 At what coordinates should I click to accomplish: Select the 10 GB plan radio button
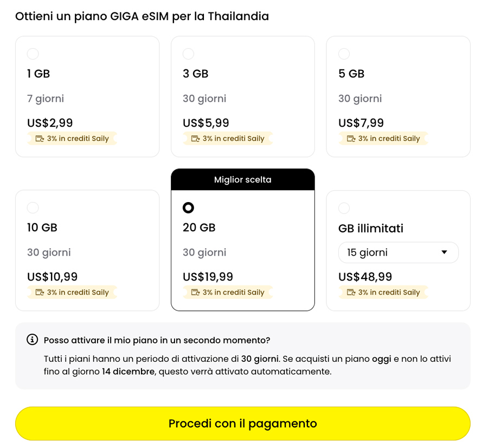click(33, 207)
